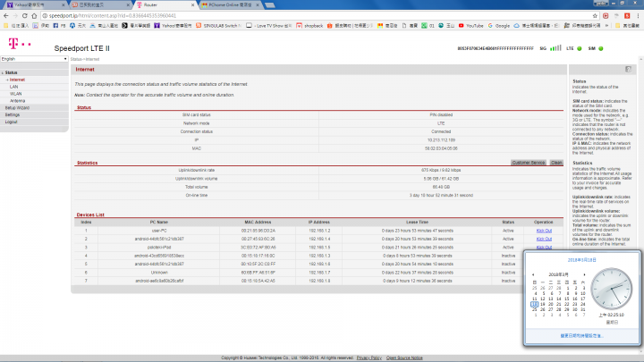Select Internet in the Status menu
This screenshot has width=644, height=362.
coord(17,80)
